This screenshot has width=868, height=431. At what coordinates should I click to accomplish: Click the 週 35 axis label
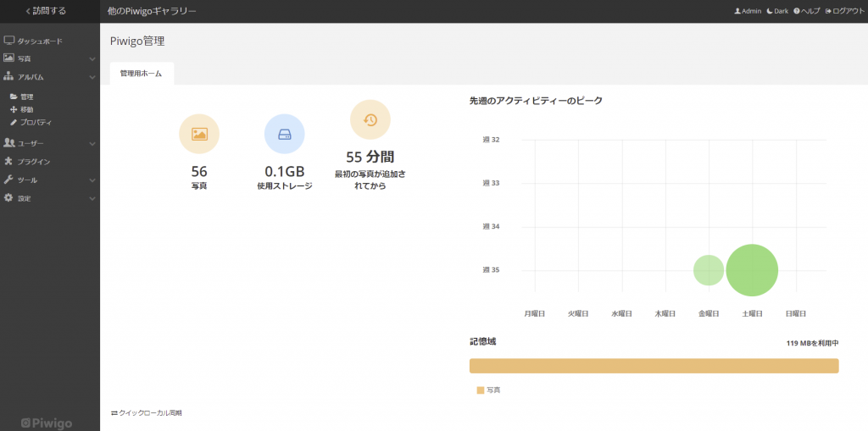coord(491,270)
